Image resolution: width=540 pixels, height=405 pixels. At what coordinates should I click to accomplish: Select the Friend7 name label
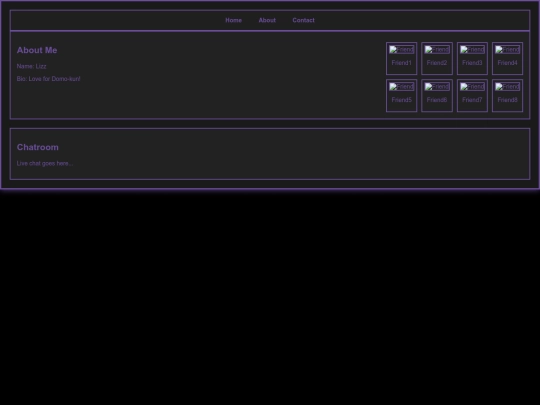tap(472, 100)
